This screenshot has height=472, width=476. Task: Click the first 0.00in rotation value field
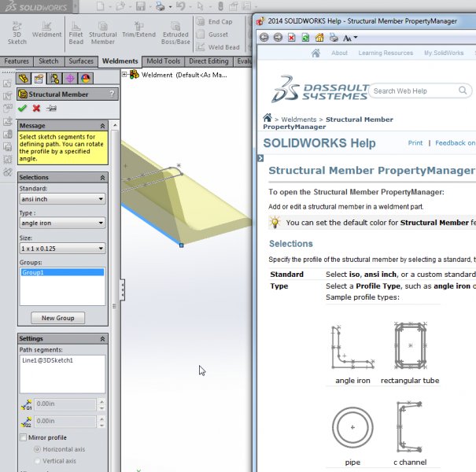[x=65, y=404]
